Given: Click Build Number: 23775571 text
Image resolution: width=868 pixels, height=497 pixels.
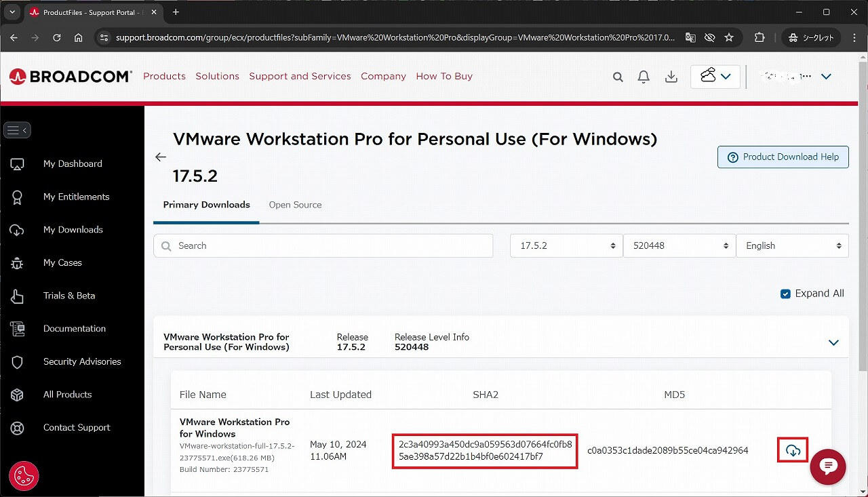Looking at the screenshot, I should click(x=224, y=469).
